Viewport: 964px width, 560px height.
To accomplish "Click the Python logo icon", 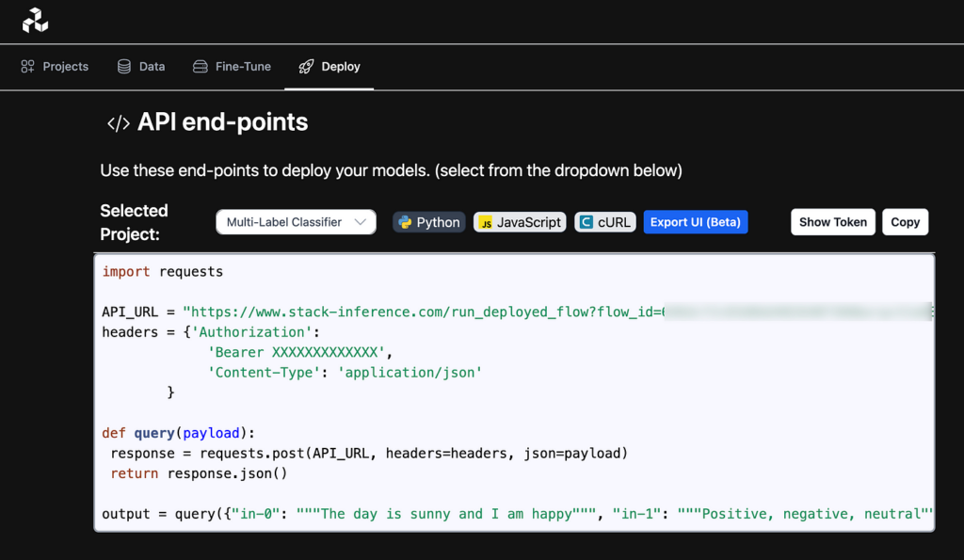I will (405, 222).
